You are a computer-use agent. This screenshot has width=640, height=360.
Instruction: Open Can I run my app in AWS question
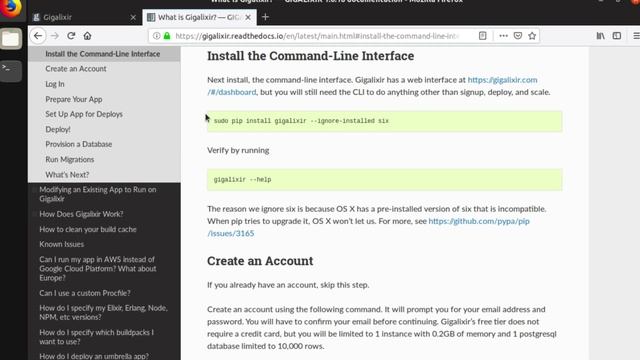(x=98, y=269)
